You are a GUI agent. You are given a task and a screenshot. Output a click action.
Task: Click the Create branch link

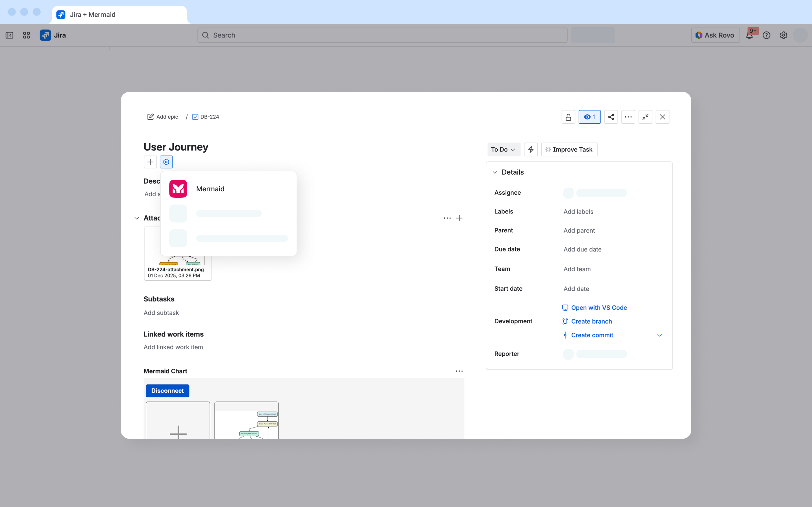pyautogui.click(x=591, y=321)
